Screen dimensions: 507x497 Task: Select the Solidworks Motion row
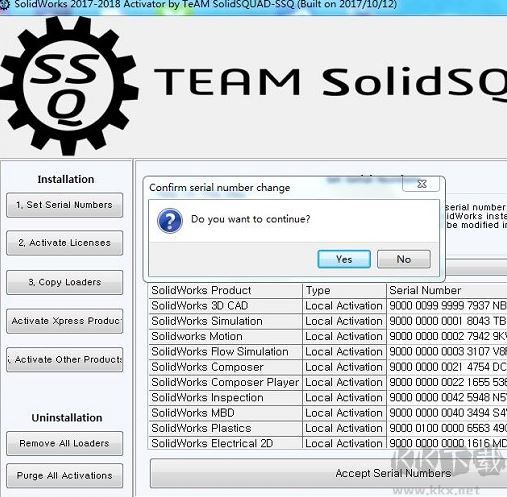328,336
